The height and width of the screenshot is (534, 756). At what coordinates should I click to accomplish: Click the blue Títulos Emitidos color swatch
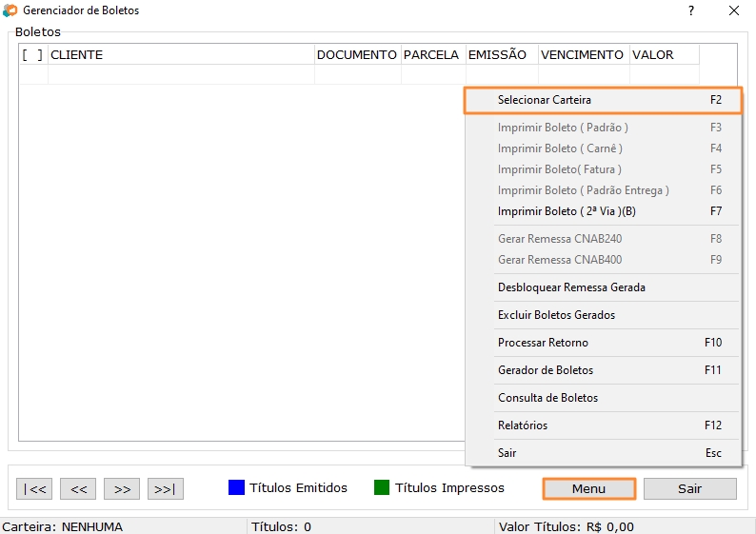pos(237,488)
